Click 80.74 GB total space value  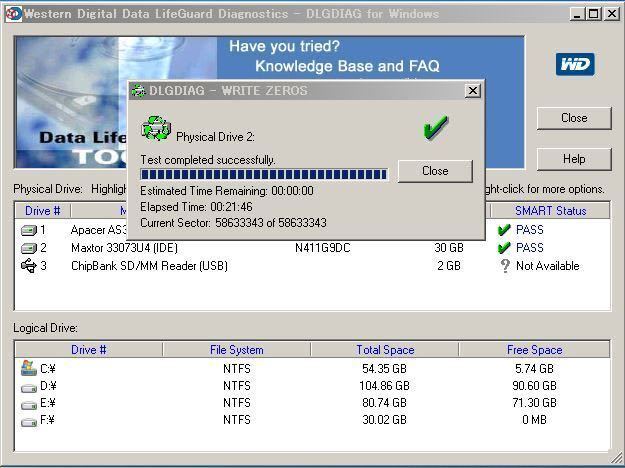pyautogui.click(x=384, y=403)
